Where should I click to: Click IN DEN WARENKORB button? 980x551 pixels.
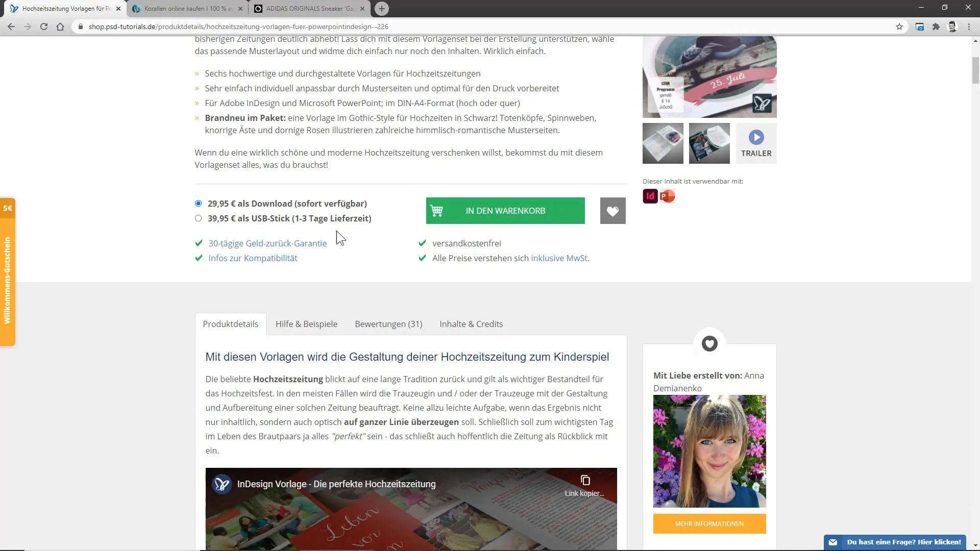click(505, 211)
